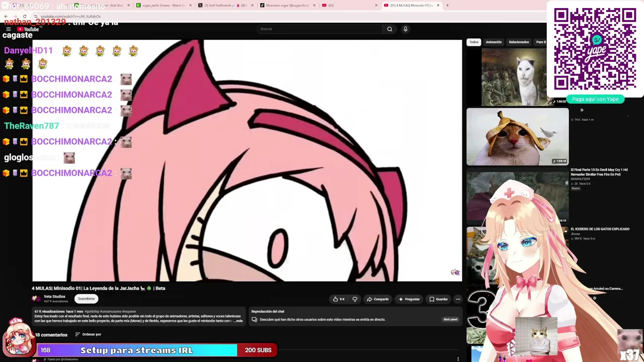Switch to the YouTube (65) tab
Image resolution: width=644 pixels, height=362 pixels.
350,6
